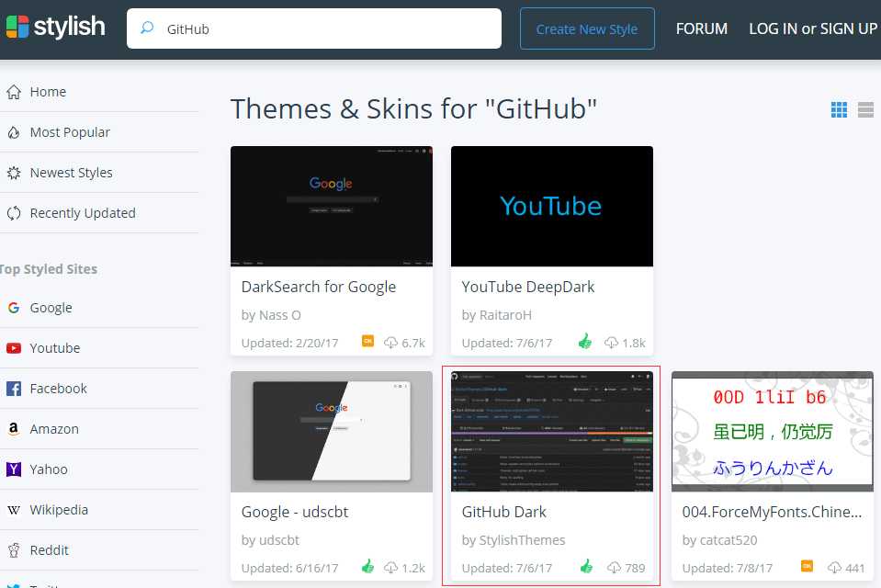The height and width of the screenshot is (588, 881).
Task: Open Newest Styles in sidebar
Action: (72, 173)
